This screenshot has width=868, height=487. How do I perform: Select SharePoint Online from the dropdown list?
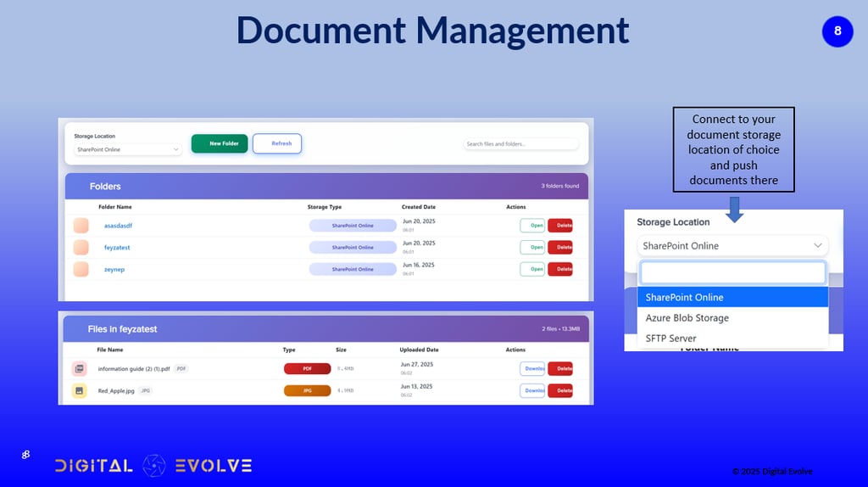(732, 297)
